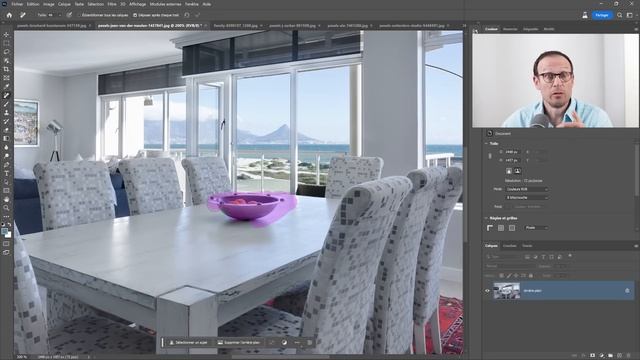
Task: Select the Gradient tool
Action: (6, 138)
